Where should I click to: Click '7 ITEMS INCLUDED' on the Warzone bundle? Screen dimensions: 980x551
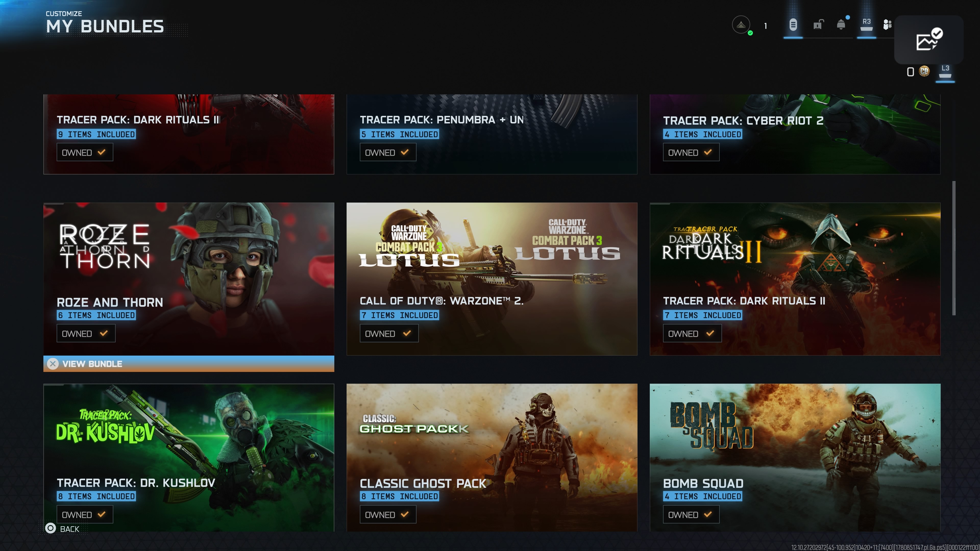point(399,315)
